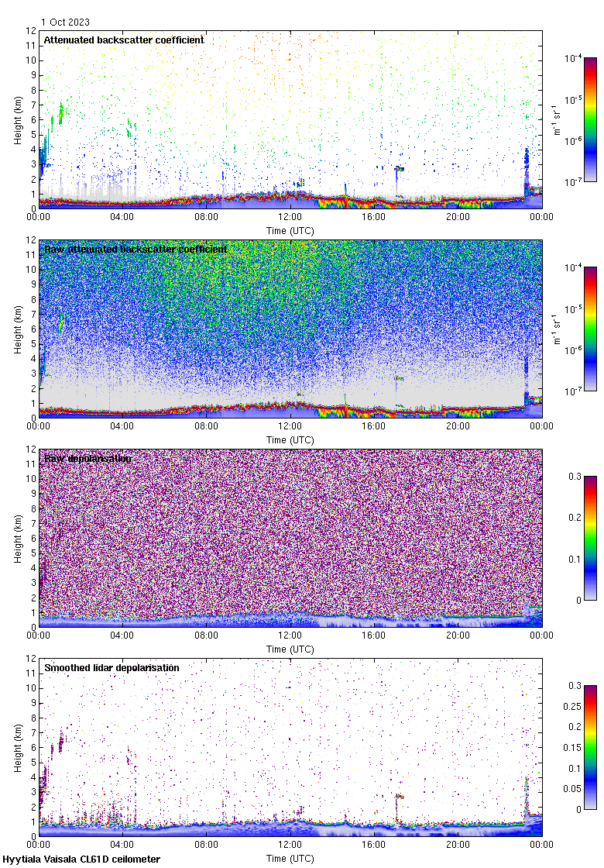The height and width of the screenshot is (868, 604).
Task: Click 'Time (UTC)' label under raw backscatter plot
Action: [290, 440]
